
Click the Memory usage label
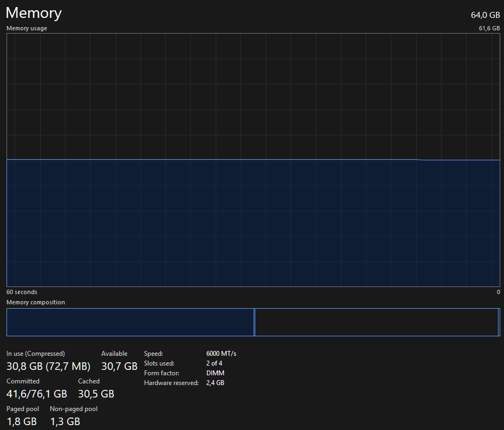27,28
